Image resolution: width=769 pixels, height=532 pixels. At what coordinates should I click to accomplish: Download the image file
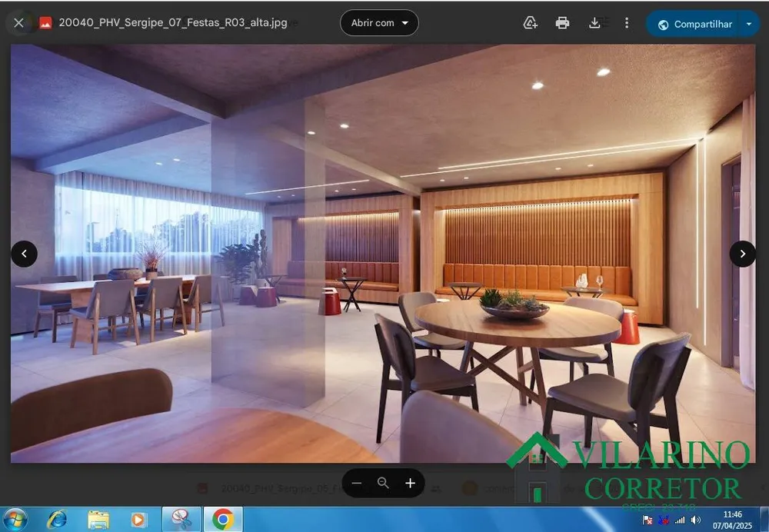[594, 23]
